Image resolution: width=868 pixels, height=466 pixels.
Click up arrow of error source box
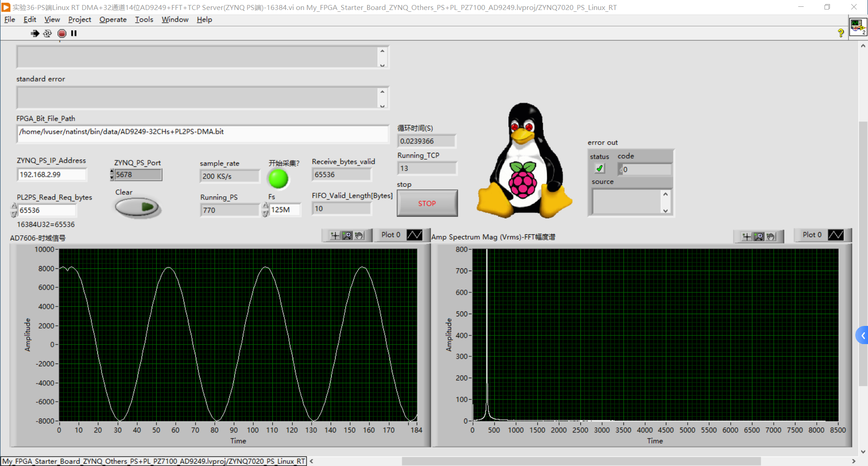[x=665, y=194]
